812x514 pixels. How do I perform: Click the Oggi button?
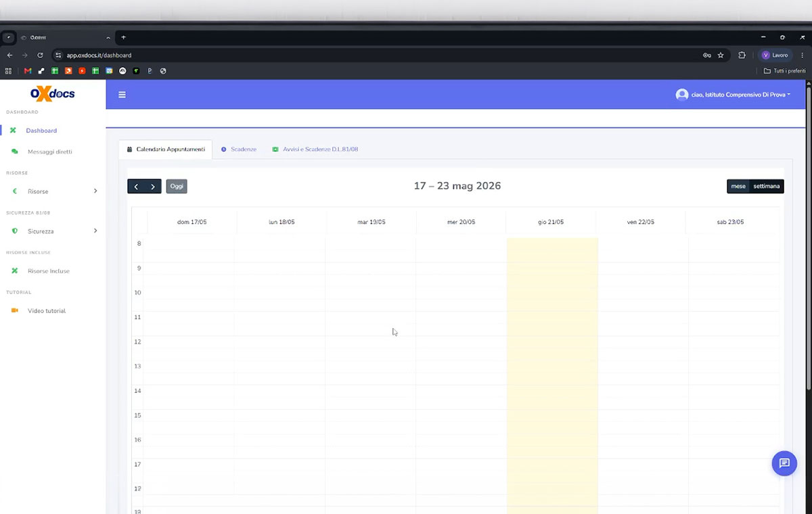tap(177, 187)
